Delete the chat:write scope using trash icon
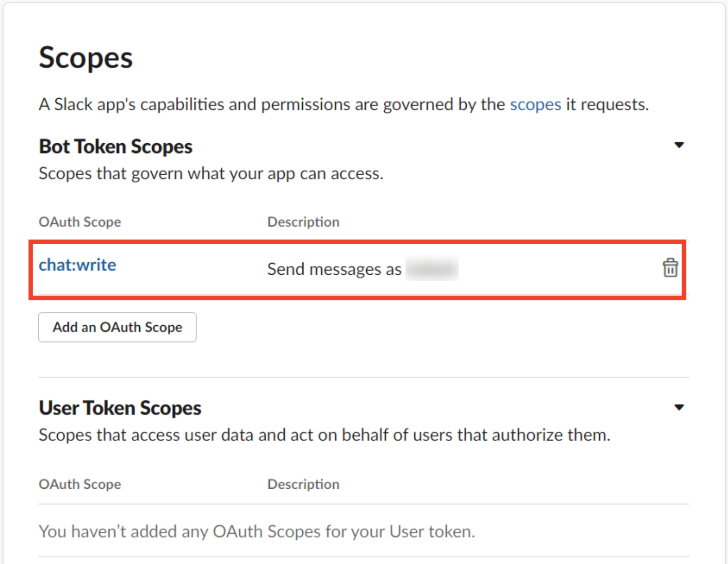 pos(670,268)
